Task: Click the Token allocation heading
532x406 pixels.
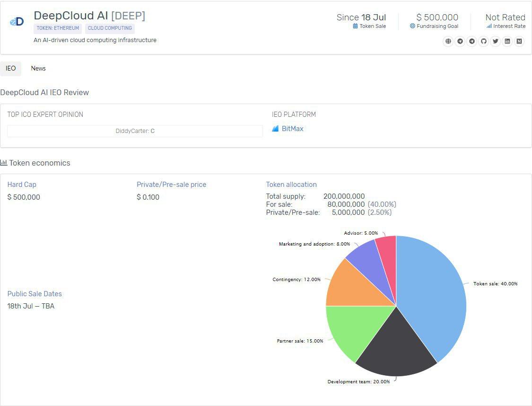Action: click(291, 185)
